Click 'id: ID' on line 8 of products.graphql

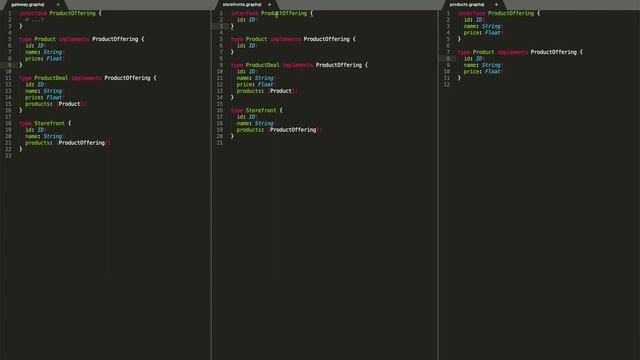coord(473,59)
